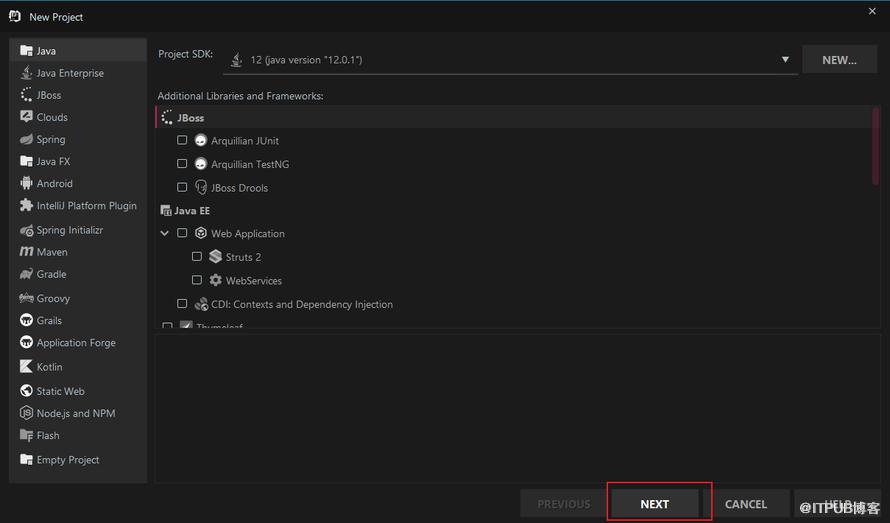
Task: Check the Struts 2 checkbox
Action: click(x=196, y=257)
